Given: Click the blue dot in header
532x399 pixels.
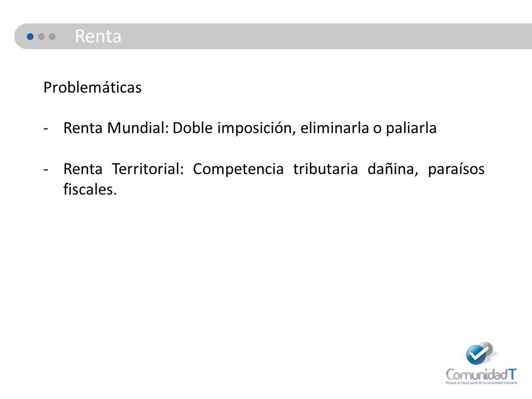Looking at the screenshot, I should pyautogui.click(x=30, y=37).
